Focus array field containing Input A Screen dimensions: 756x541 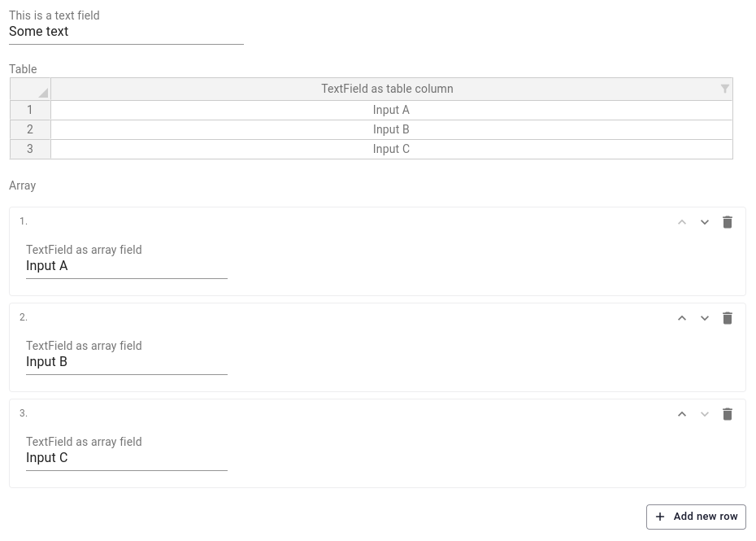click(x=126, y=266)
